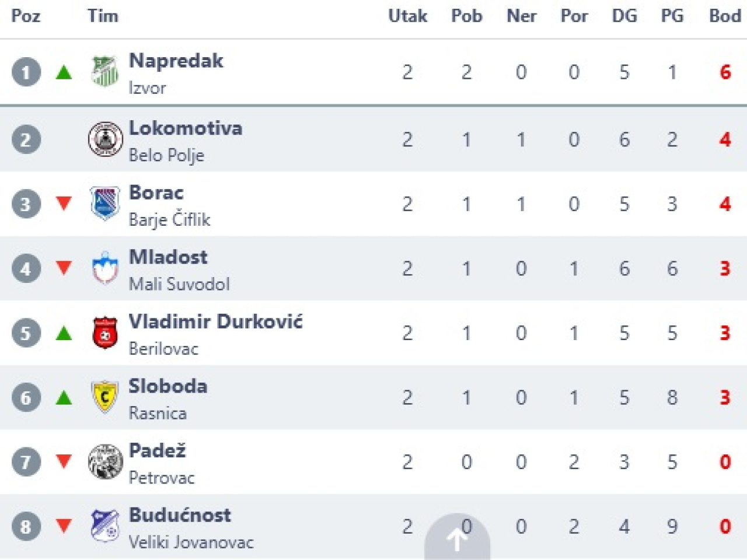Click the red down arrow beside Borac
The height and width of the screenshot is (560, 747).
coord(64,203)
